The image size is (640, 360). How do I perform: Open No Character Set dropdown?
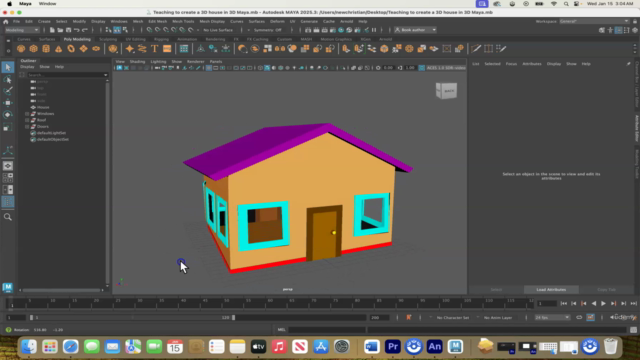coord(453,318)
